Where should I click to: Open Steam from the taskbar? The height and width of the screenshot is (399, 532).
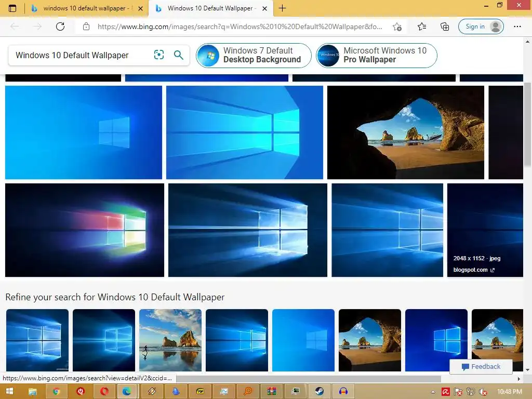click(319, 391)
